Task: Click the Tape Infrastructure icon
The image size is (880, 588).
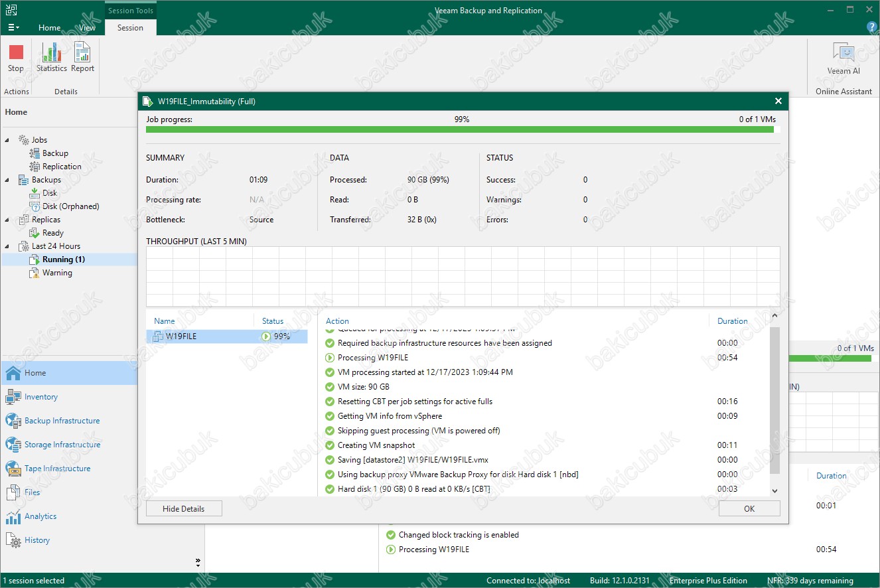Action: coord(13,469)
